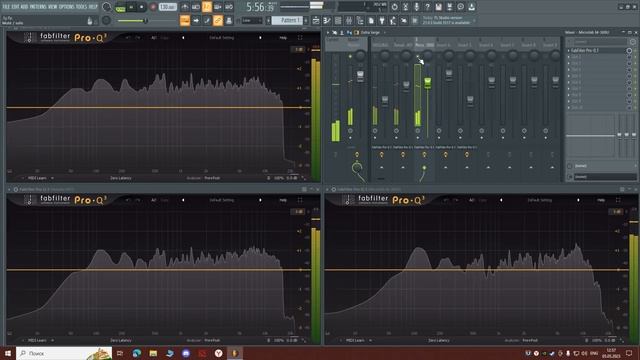This screenshot has height=360, width=640.
Task: Expand the second effect slot arrow
Action: [x=569, y=57]
